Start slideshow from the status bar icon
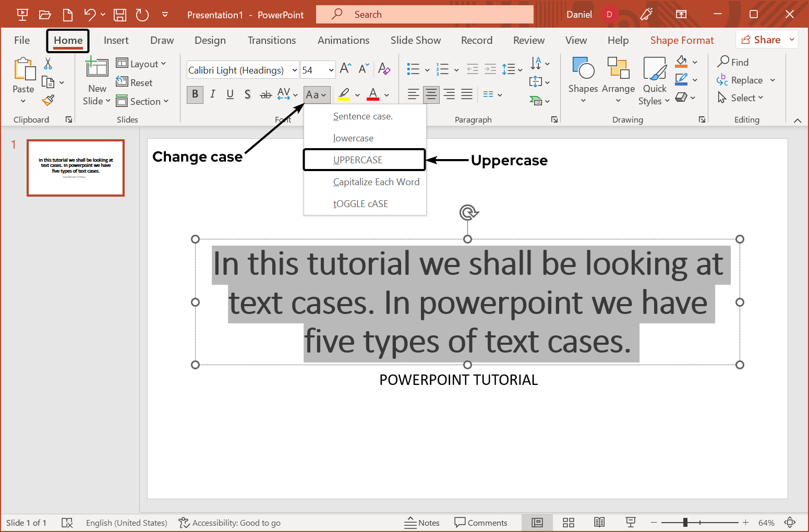The image size is (809, 532). pyautogui.click(x=631, y=523)
